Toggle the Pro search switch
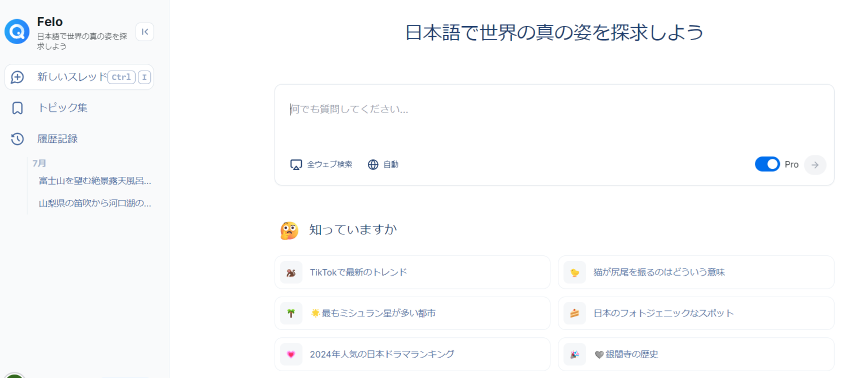 click(767, 164)
